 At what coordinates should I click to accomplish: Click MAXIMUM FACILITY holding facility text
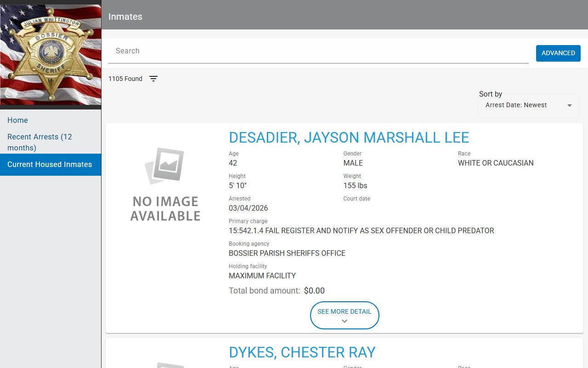262,276
